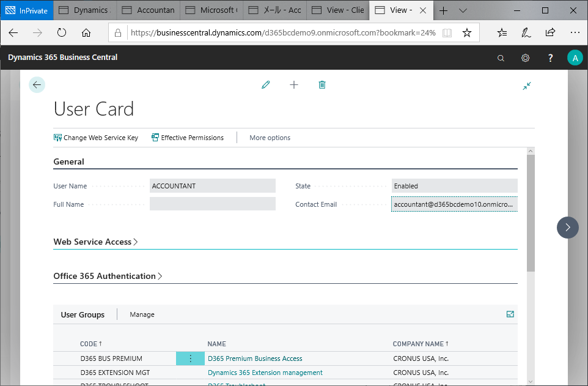Image resolution: width=588 pixels, height=386 pixels.
Task: Open the Manage menu in User Groups
Action: 142,314
